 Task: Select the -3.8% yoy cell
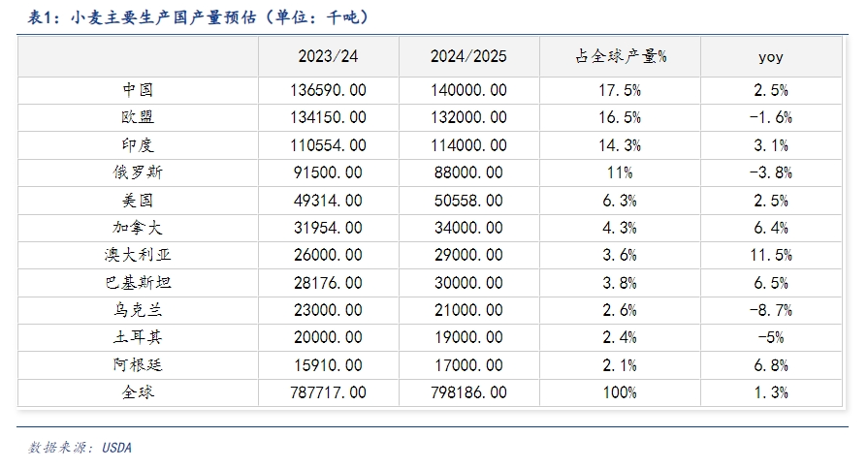click(x=771, y=172)
